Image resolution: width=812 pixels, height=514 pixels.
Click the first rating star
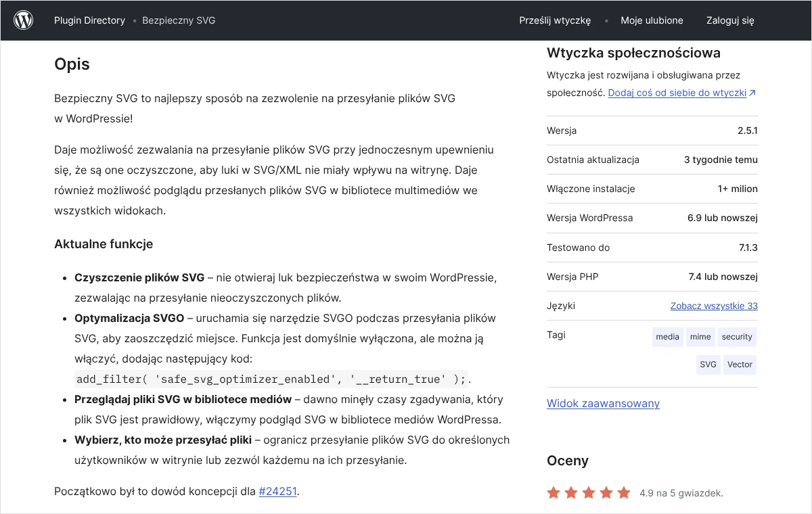[x=554, y=492]
